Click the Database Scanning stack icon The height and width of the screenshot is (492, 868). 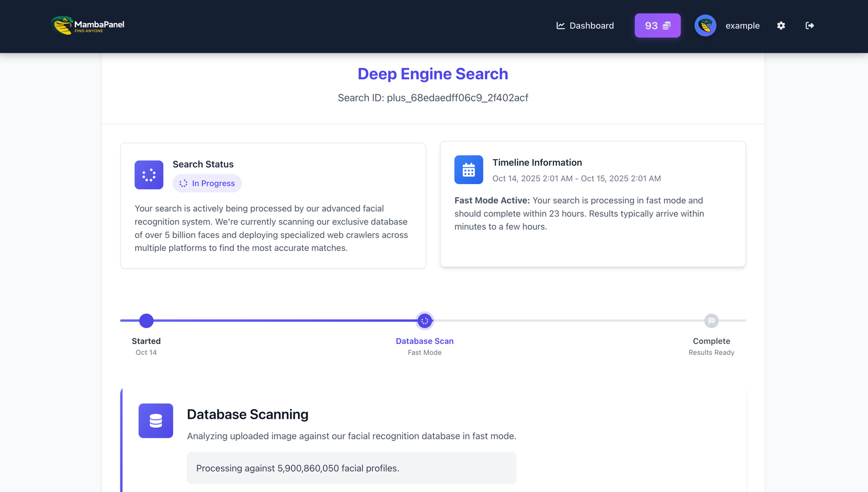(156, 421)
